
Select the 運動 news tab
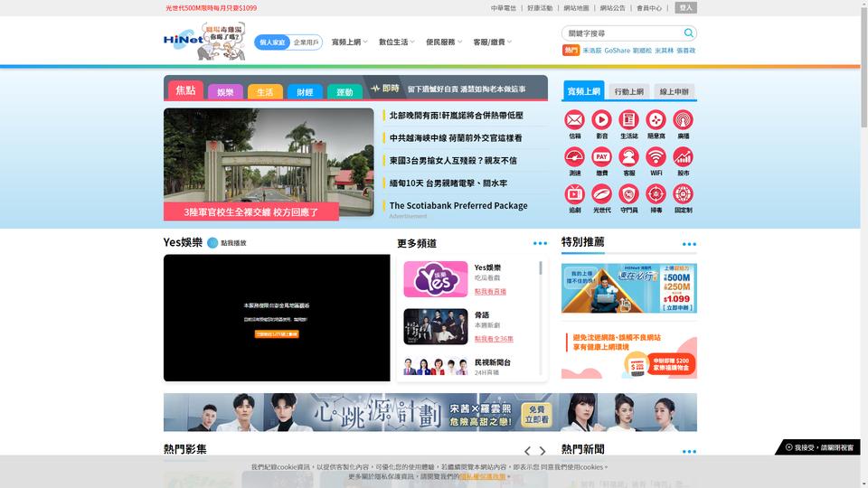[x=344, y=92]
